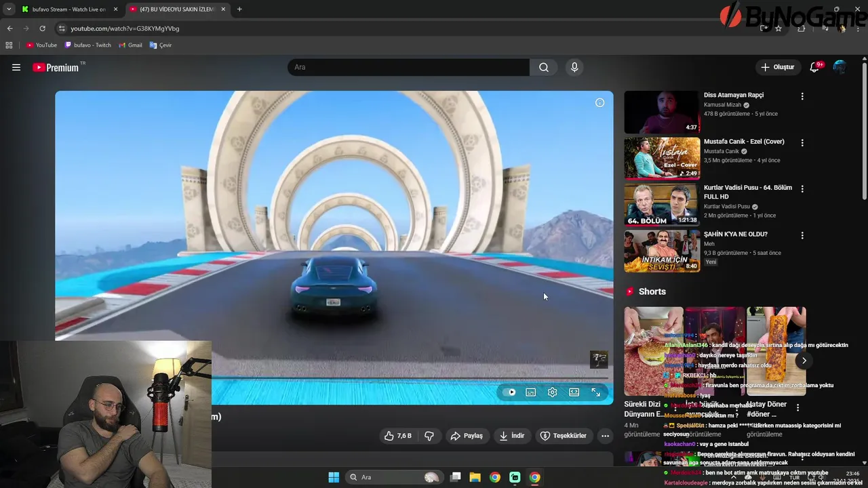Screen dimensions: 868x488
Task: Click the Teşekkürler button
Action: [563, 436]
